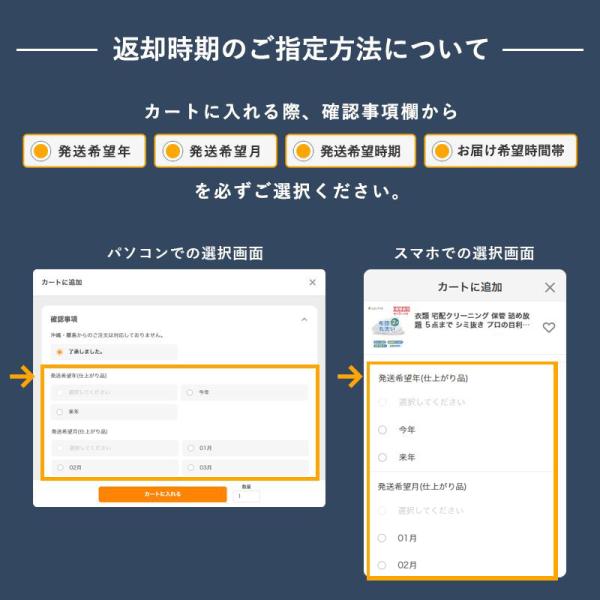
Task: Collapse the 確認事項 section chevron
Action: (304, 319)
